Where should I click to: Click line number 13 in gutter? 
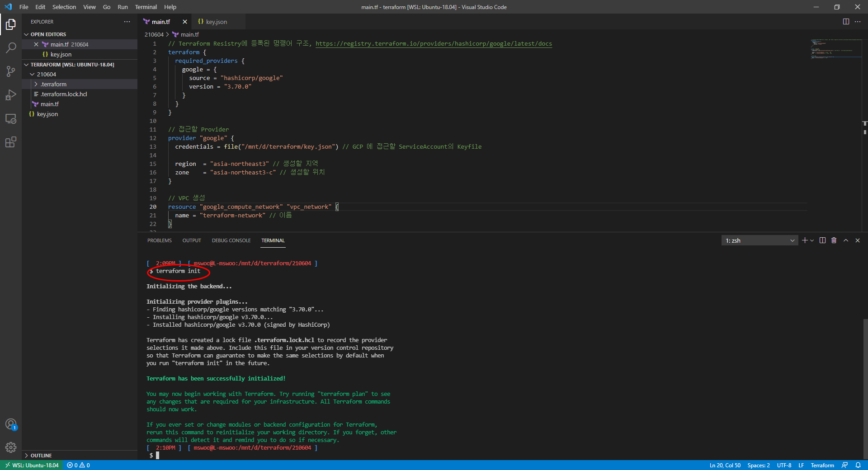[x=153, y=146]
